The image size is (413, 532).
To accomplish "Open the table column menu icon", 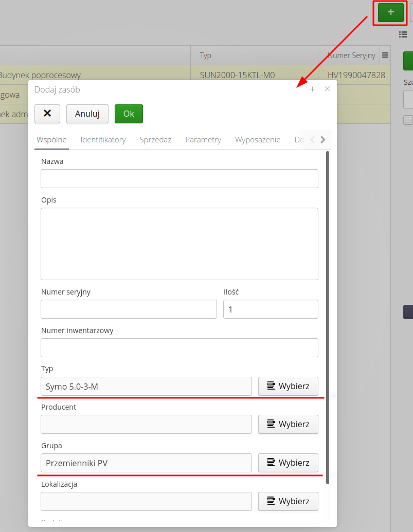I will coord(385,55).
